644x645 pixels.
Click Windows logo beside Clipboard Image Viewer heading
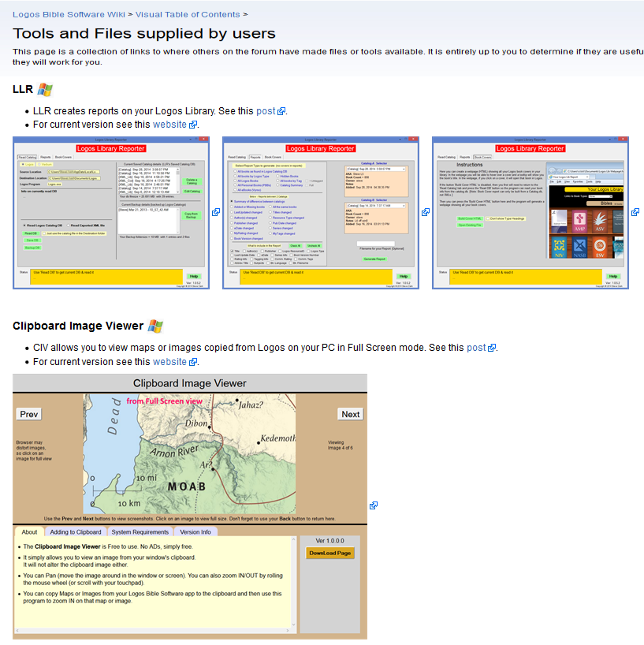click(x=155, y=326)
